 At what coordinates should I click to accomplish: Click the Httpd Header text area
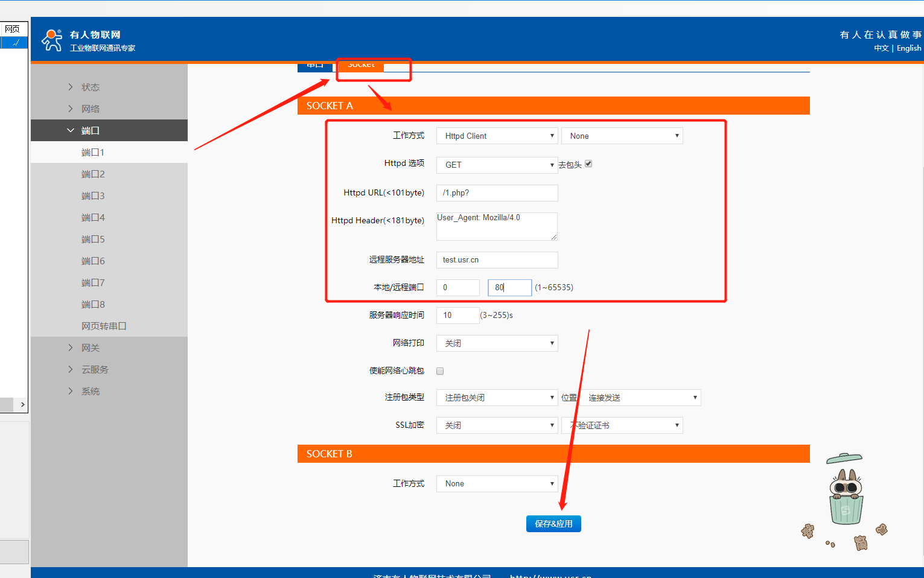coord(497,226)
